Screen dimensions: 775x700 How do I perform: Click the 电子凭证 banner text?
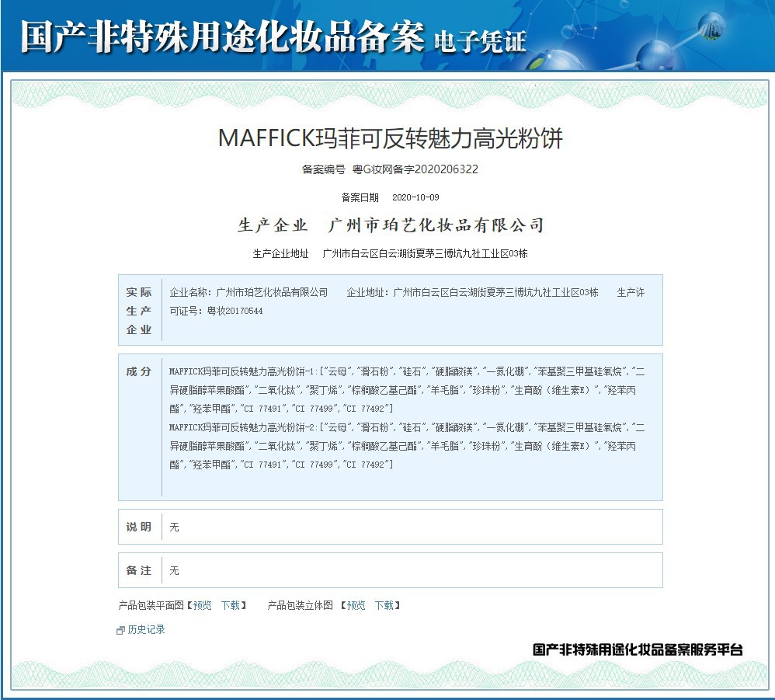481,42
